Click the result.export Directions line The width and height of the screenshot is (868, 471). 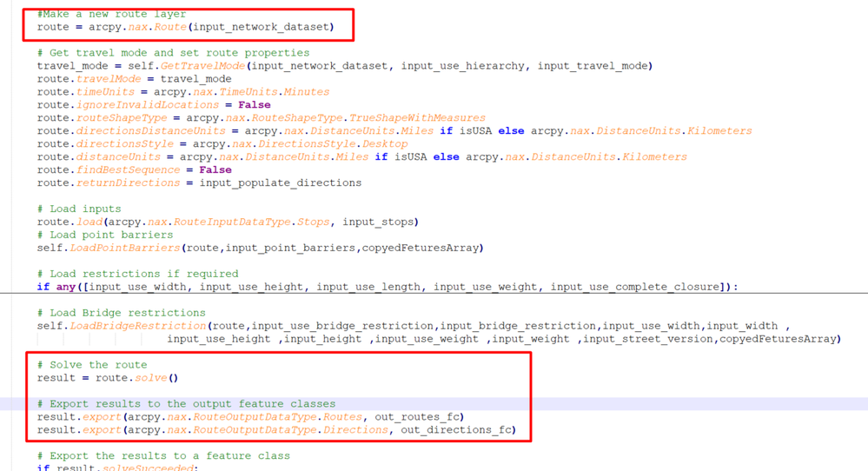277,430
